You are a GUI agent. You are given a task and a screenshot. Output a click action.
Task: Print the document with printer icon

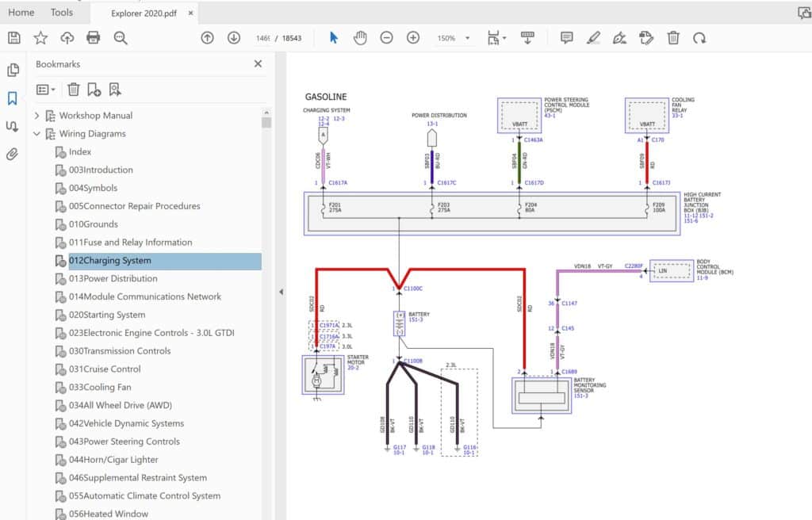tap(94, 38)
